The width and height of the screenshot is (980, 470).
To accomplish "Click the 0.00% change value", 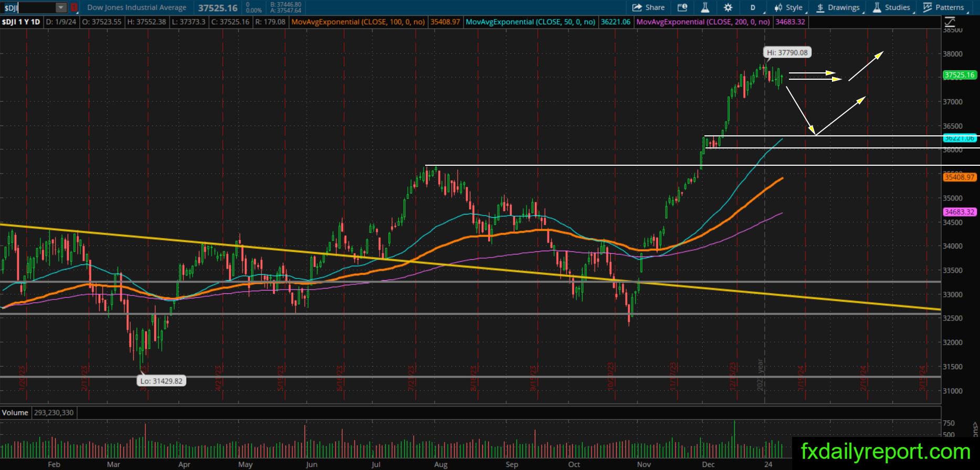I will pos(254,10).
